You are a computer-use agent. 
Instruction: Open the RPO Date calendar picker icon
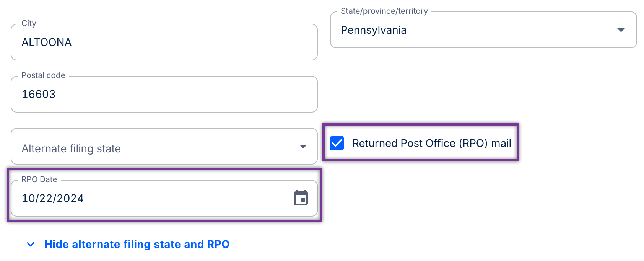[x=301, y=198]
